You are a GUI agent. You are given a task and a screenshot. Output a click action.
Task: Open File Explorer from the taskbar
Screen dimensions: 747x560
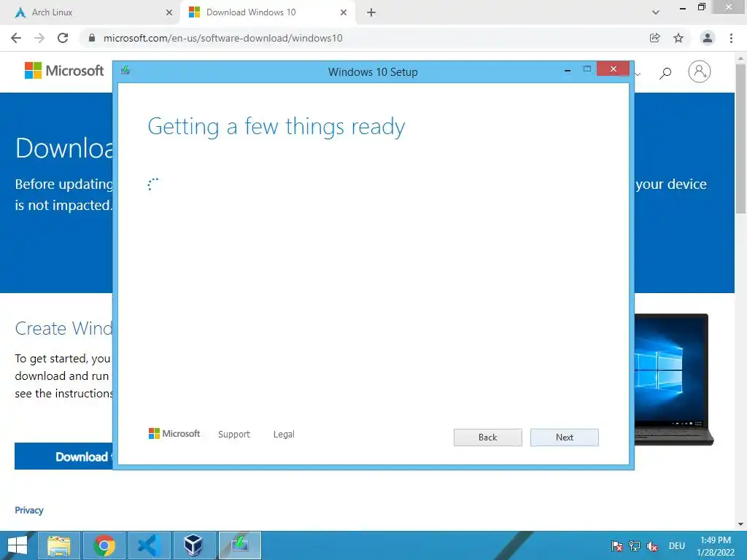59,545
